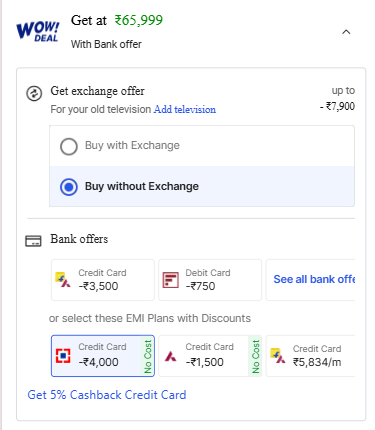Choose Debit Card -₹750 bank offer

[x=210, y=280]
